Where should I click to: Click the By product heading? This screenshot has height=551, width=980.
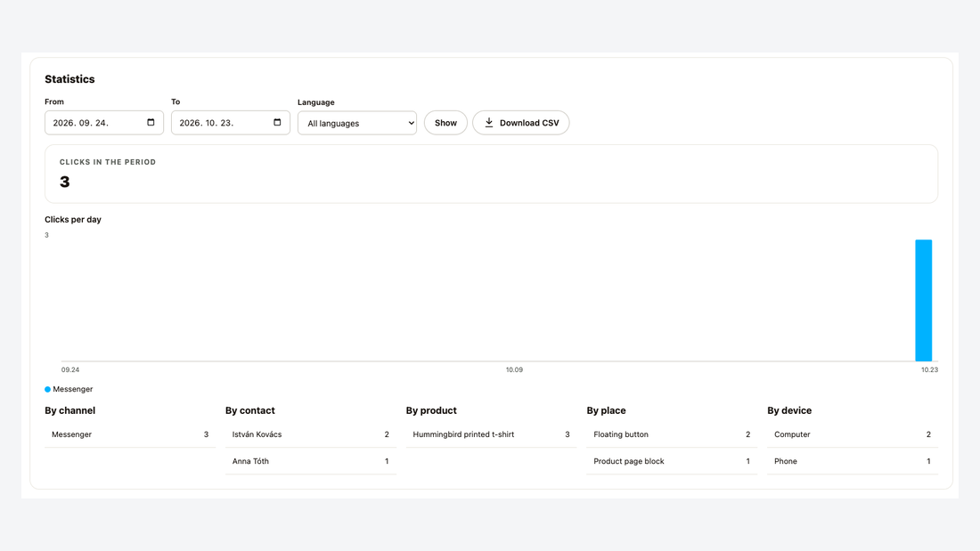pos(431,410)
